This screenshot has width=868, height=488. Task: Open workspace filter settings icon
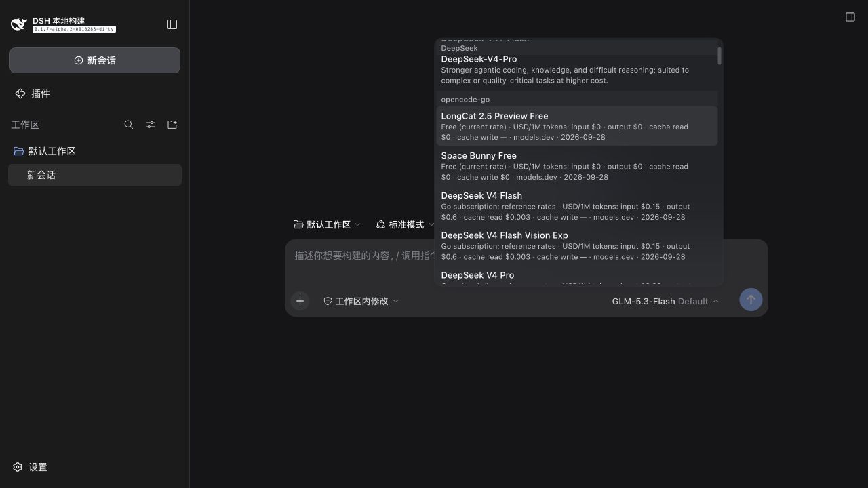151,125
